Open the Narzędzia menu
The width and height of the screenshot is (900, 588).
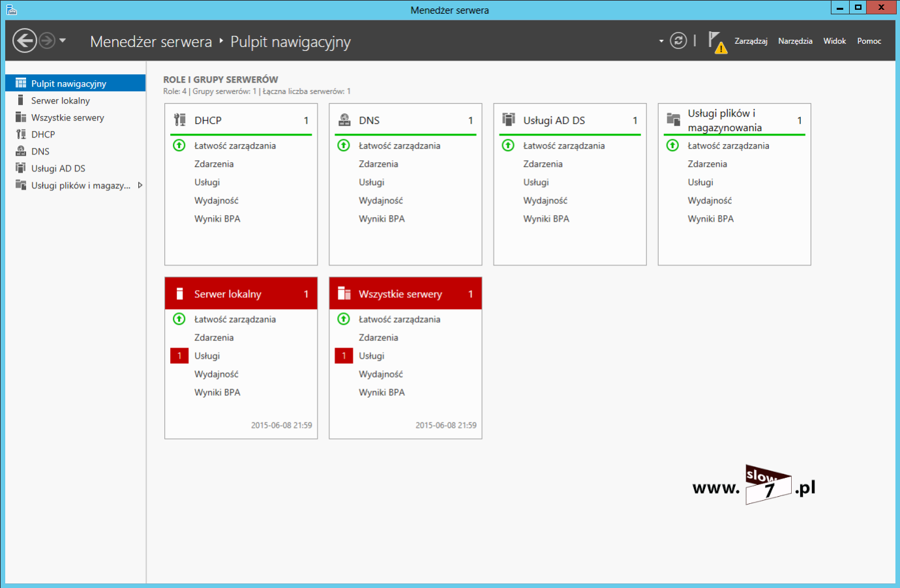coord(795,41)
